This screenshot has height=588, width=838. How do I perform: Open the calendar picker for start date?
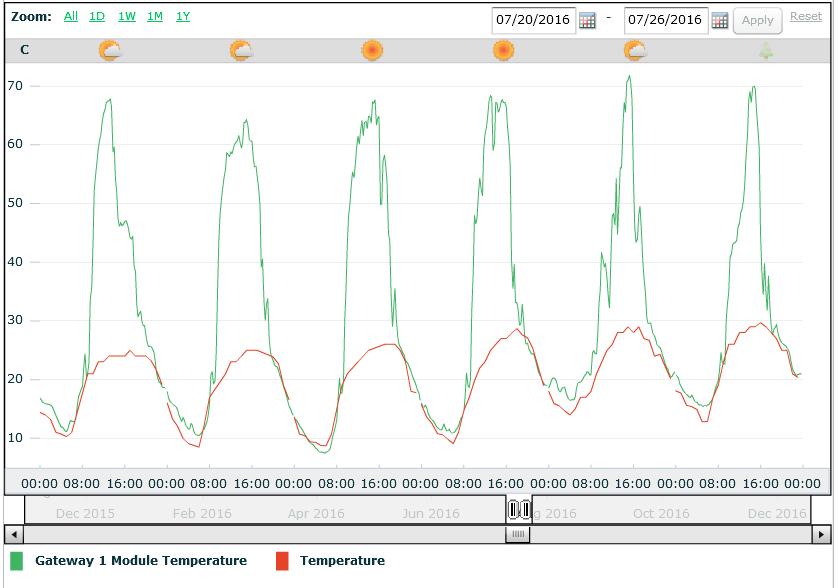587,21
